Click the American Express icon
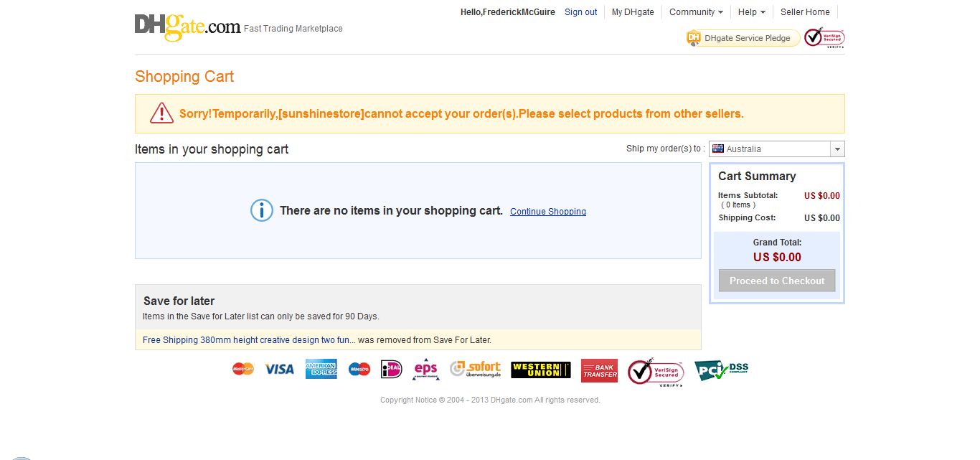This screenshot has width=980, height=460. click(x=321, y=369)
